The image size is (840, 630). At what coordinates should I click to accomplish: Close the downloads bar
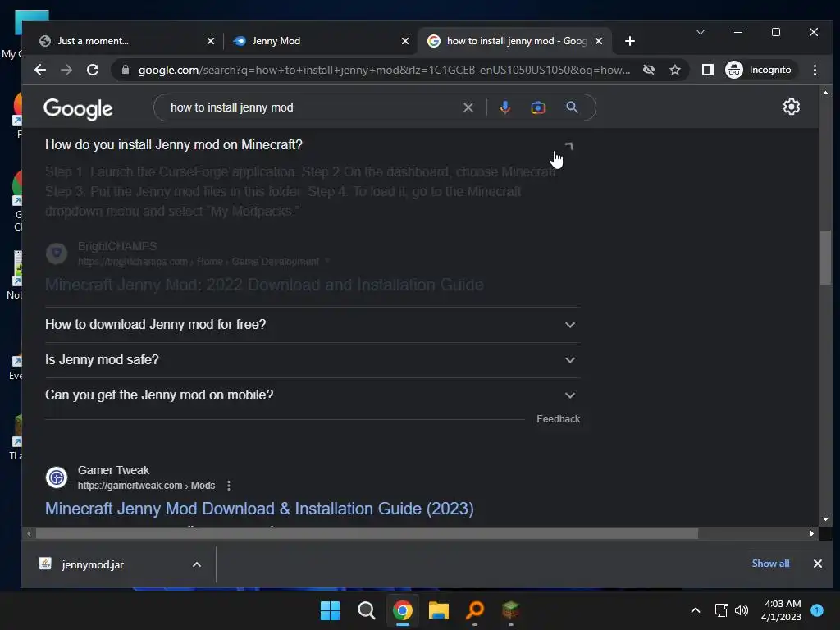coord(818,564)
